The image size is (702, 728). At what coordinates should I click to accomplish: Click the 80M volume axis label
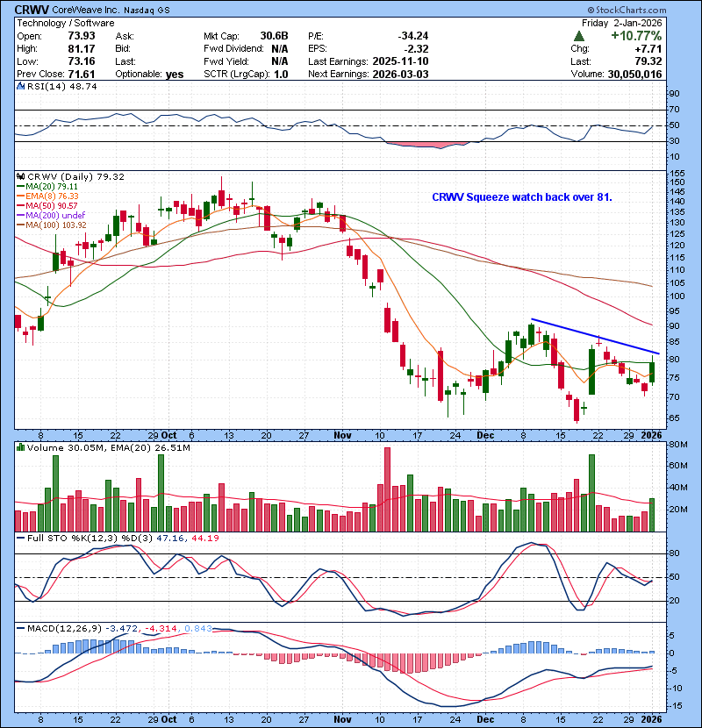678,445
